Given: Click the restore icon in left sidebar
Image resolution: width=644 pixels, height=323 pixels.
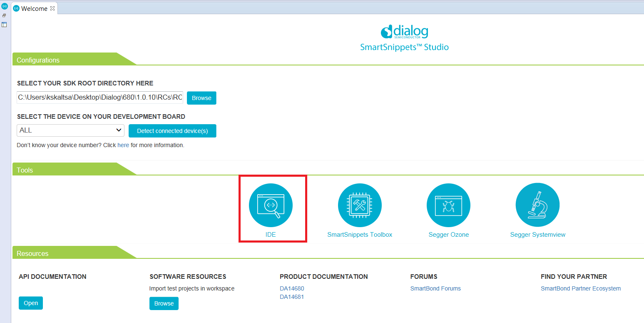Looking at the screenshot, I should pos(4,15).
